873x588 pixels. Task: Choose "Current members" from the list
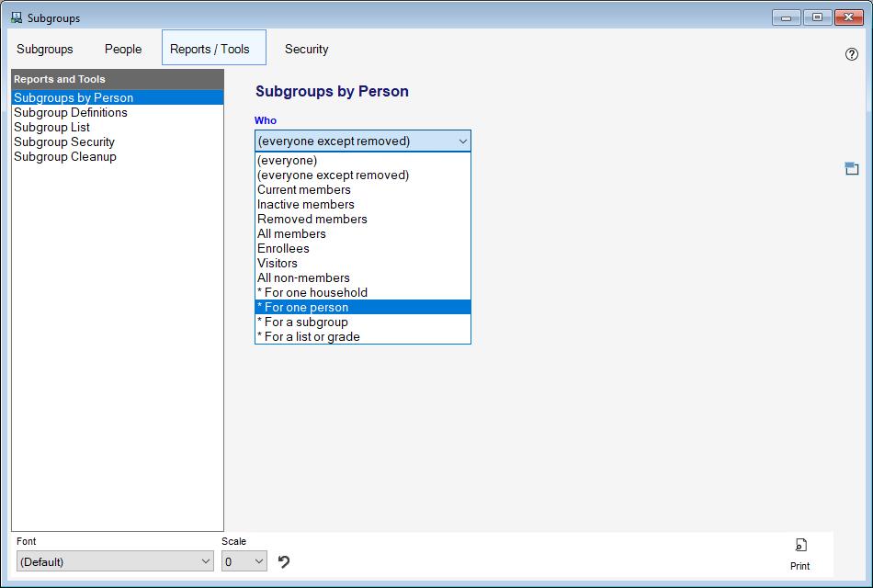pyautogui.click(x=304, y=190)
